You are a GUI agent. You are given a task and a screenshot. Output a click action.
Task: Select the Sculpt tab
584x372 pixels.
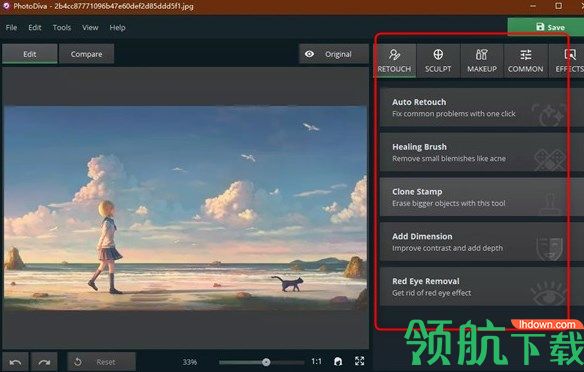[x=438, y=61]
